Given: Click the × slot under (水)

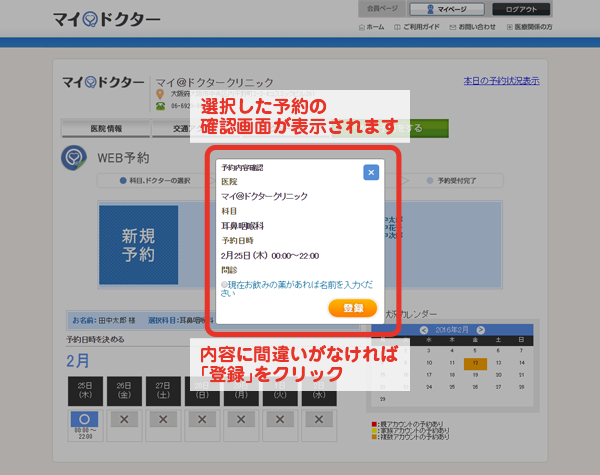Looking at the screenshot, I should [319, 420].
